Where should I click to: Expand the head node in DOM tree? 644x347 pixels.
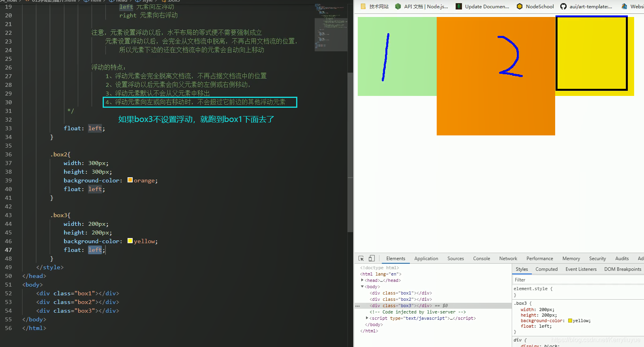pos(362,280)
